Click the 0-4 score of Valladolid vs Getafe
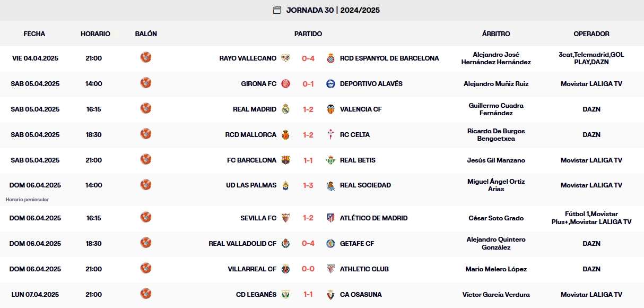 coord(309,244)
